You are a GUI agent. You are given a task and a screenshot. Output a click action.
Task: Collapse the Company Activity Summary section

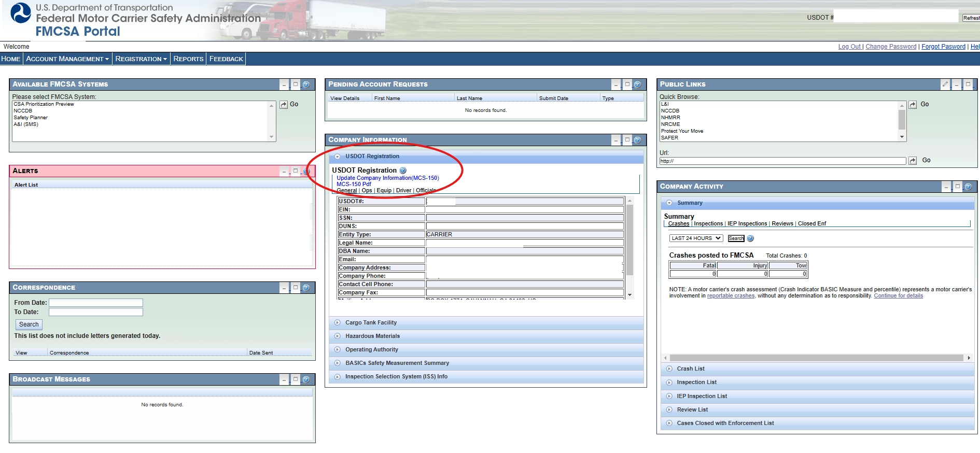tap(669, 203)
